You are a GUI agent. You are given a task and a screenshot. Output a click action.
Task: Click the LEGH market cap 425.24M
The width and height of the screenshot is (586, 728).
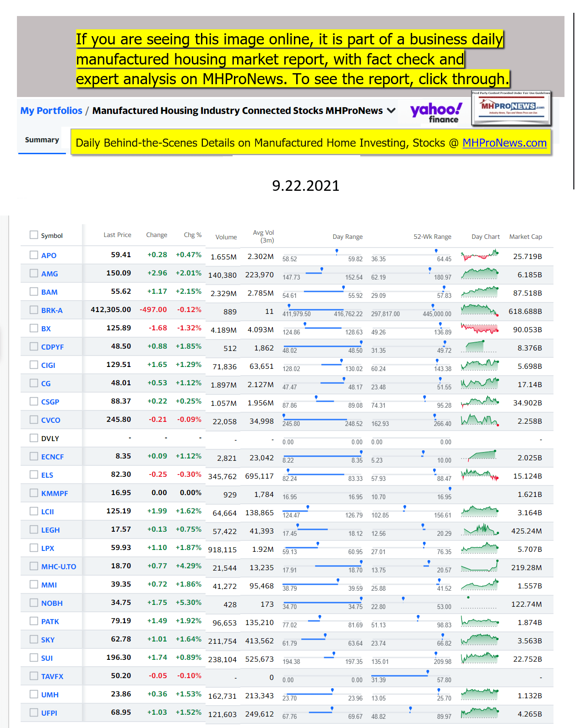pyautogui.click(x=526, y=531)
